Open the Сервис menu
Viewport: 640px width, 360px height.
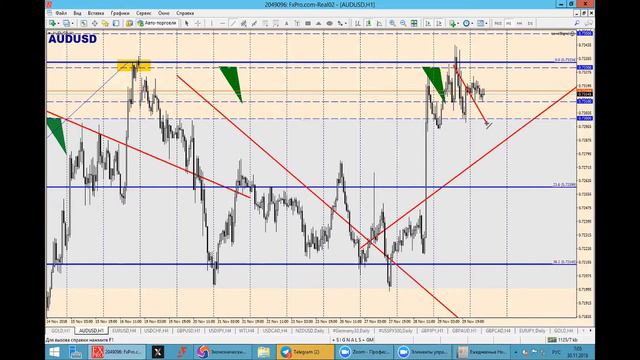point(143,13)
